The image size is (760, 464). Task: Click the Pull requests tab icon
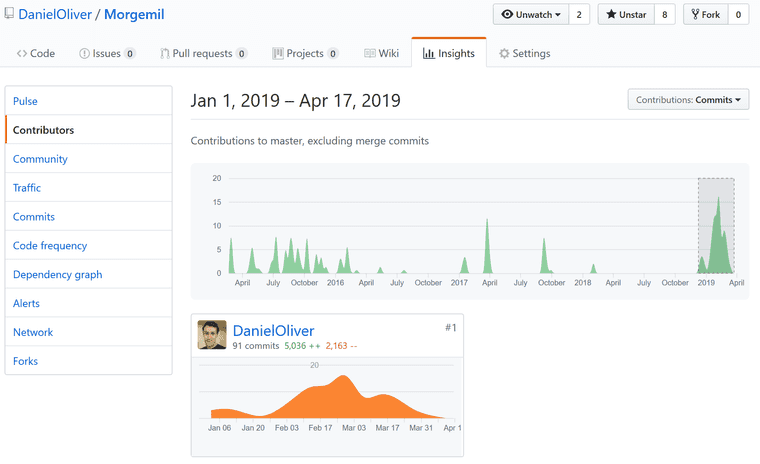point(164,54)
